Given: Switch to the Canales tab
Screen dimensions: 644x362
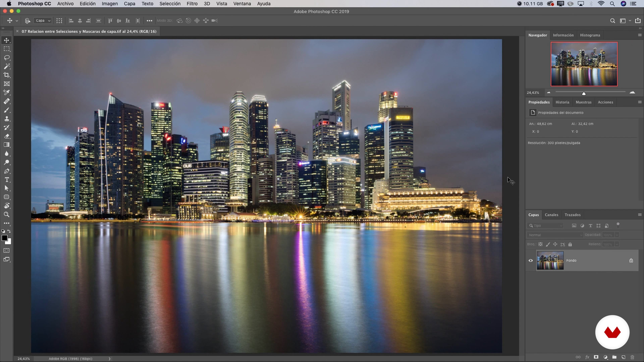Looking at the screenshot, I should pyautogui.click(x=551, y=215).
